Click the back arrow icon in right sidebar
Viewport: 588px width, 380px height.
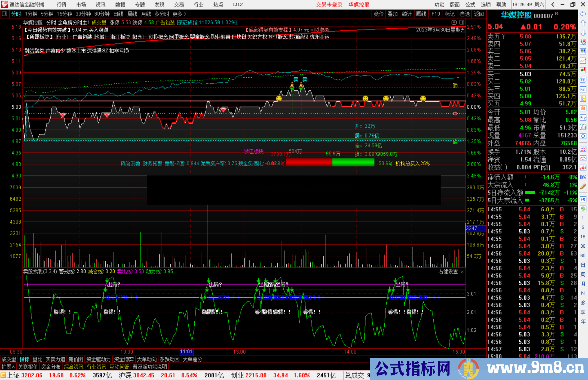pyautogui.click(x=583, y=14)
